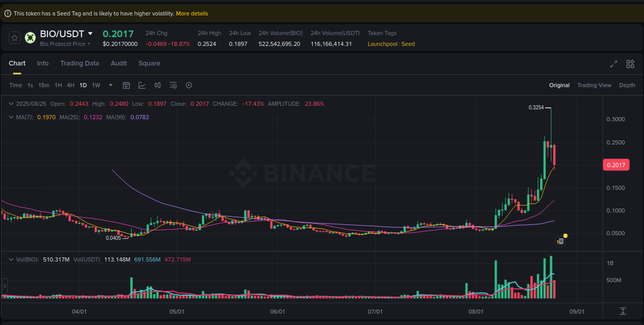Open the candlestick display options icon
644x325 pixels.
[x=158, y=85]
